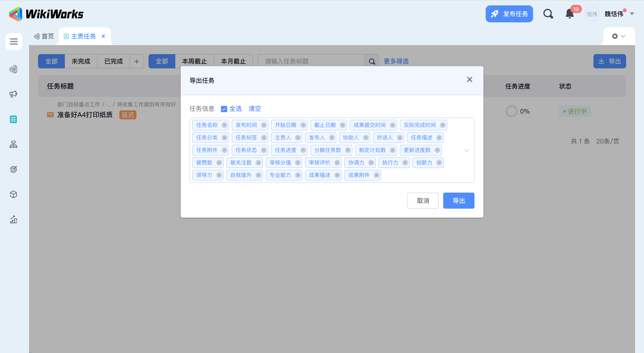This screenshot has height=353, width=644.
Task: Open the target goals sidebar icon
Action: 13,169
